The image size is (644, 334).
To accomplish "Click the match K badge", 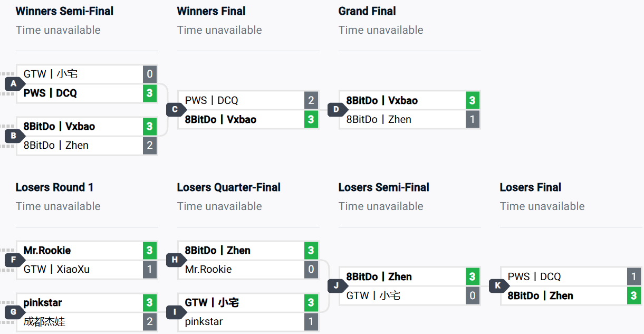I will pos(498,286).
